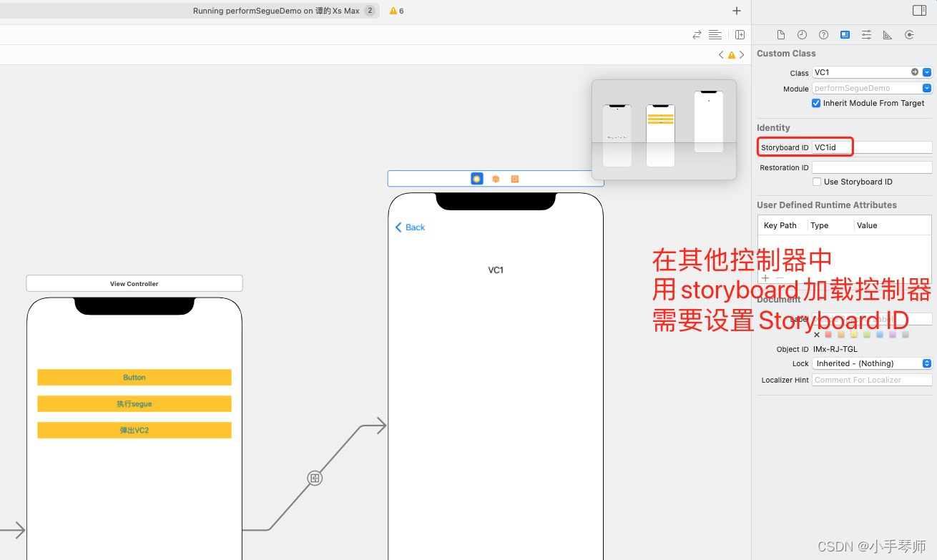The height and width of the screenshot is (560, 937).
Task: Click the Back button in VC1 scene
Action: pyautogui.click(x=410, y=227)
